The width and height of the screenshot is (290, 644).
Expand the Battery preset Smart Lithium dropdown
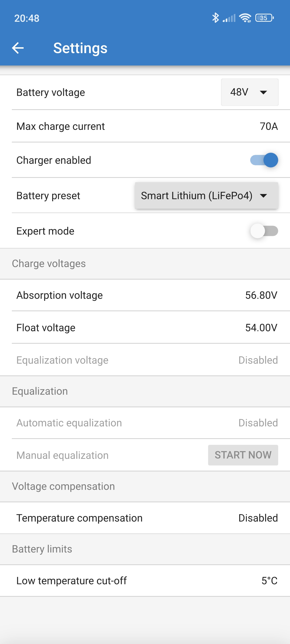(x=206, y=196)
